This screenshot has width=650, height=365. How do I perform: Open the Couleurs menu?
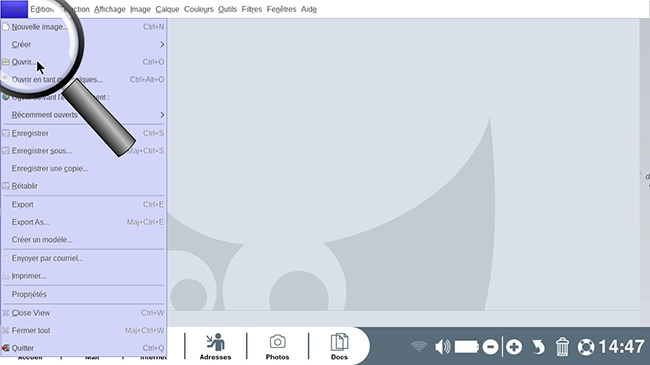click(199, 9)
